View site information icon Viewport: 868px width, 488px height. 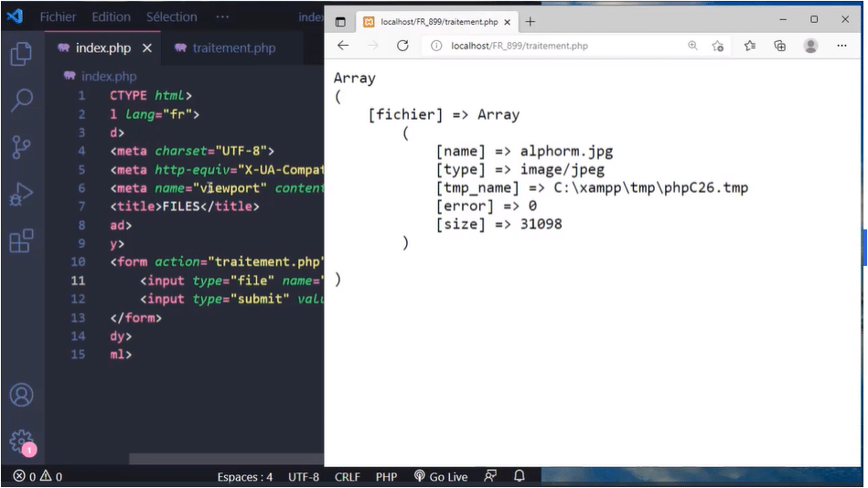pos(436,46)
